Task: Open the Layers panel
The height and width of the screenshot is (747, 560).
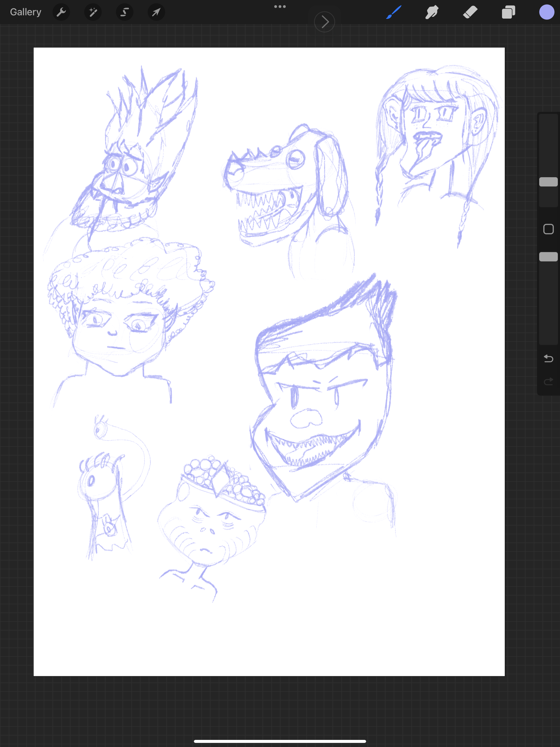Action: tap(508, 13)
